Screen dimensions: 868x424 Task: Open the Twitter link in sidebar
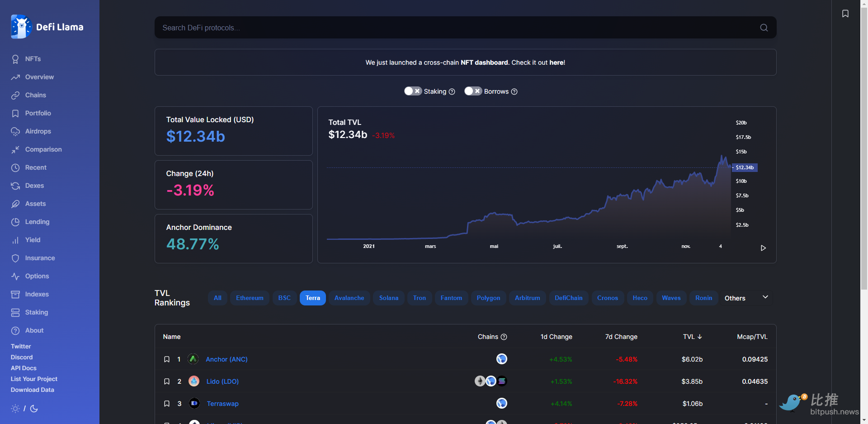coord(21,346)
